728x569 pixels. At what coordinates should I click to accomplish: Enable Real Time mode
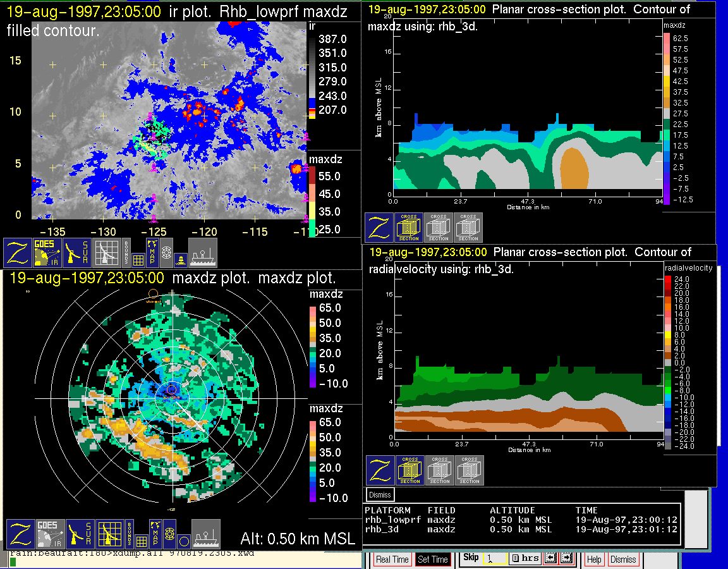392,560
